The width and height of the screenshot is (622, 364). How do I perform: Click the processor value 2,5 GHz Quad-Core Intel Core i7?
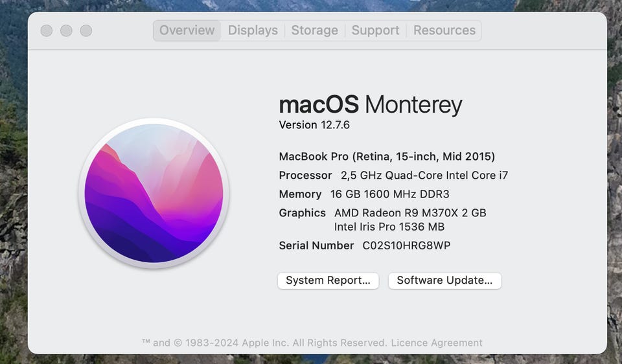424,176
